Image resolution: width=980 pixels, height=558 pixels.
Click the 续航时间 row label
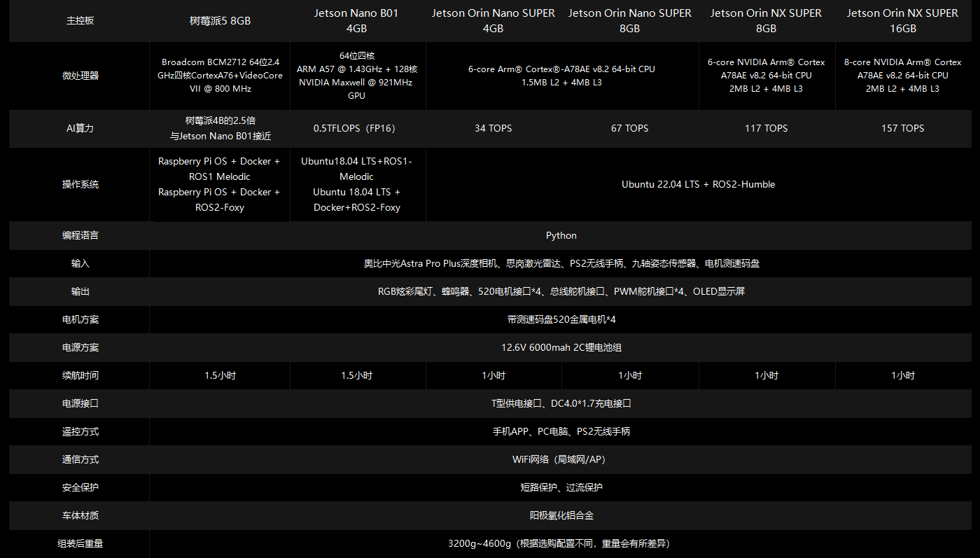click(x=80, y=375)
